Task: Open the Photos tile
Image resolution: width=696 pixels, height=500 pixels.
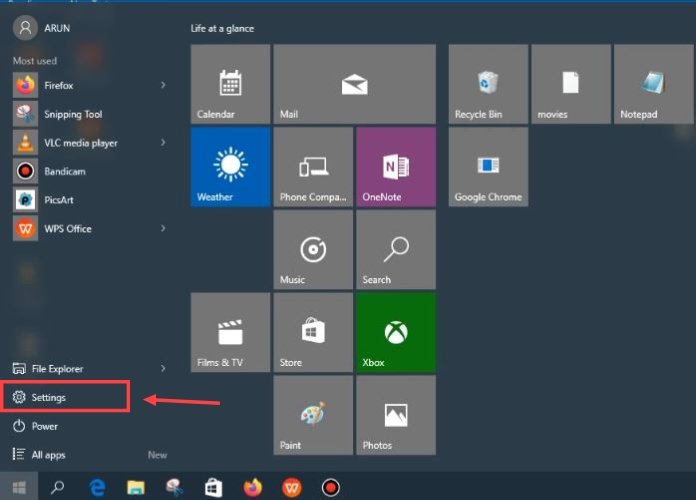Action: 396,415
